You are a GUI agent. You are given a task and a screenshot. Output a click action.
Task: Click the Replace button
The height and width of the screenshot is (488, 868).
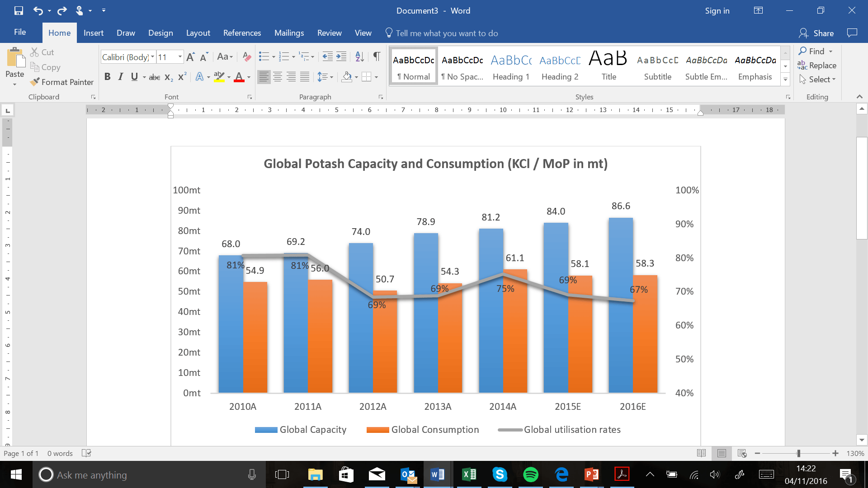817,66
